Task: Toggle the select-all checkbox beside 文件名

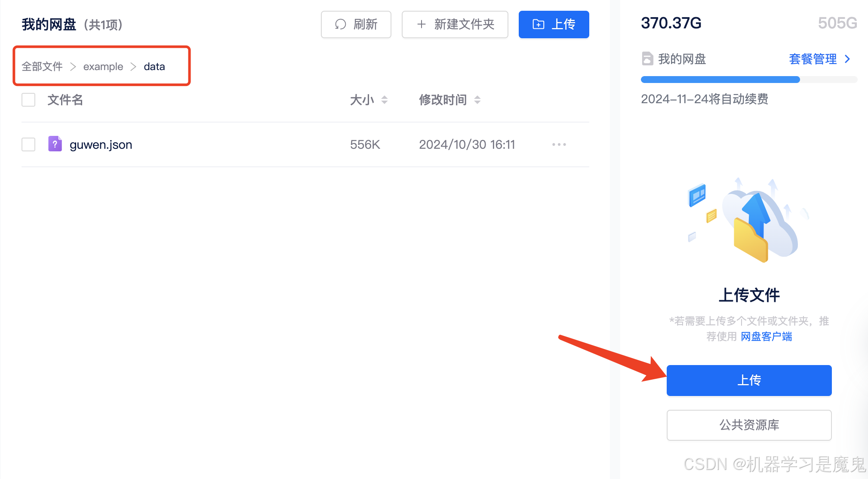Action: click(x=28, y=100)
